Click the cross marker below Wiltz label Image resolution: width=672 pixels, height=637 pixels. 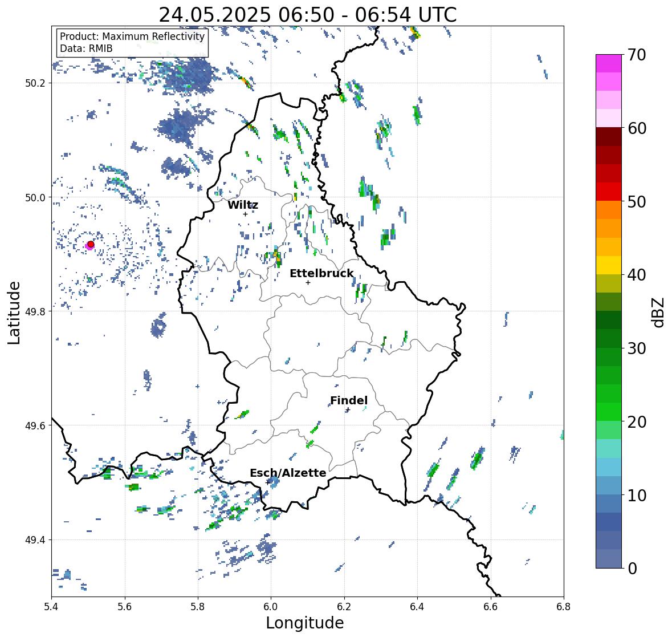[x=245, y=214]
